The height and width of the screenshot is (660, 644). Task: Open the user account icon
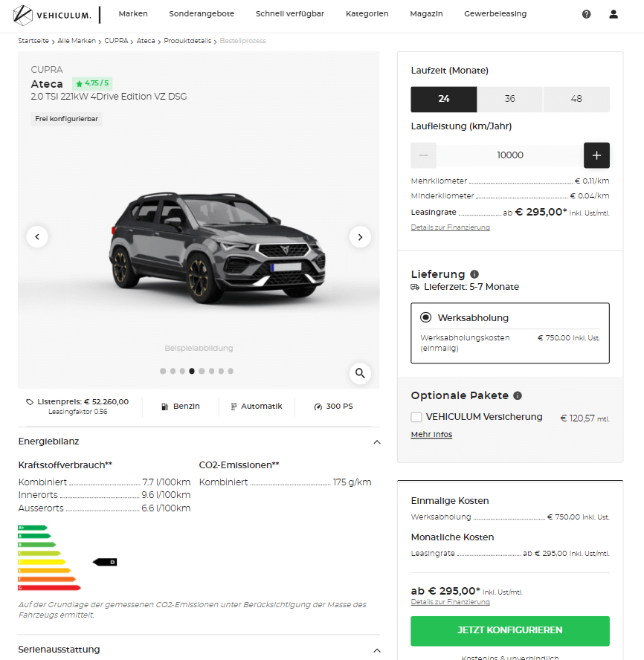614,14
